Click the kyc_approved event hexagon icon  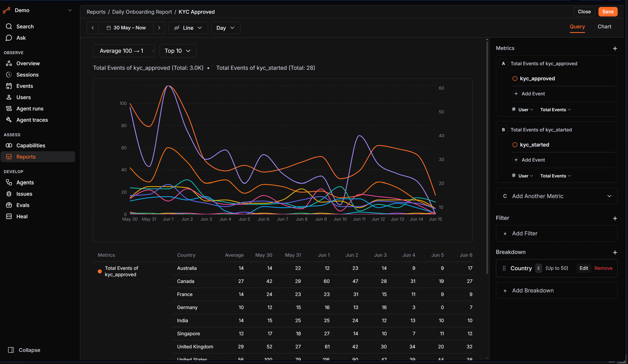click(x=515, y=79)
